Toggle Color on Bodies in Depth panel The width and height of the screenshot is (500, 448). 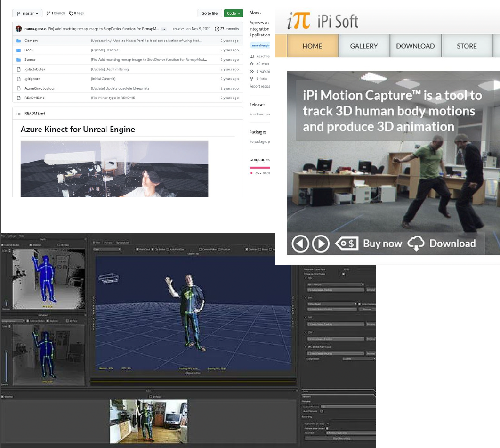point(2,245)
